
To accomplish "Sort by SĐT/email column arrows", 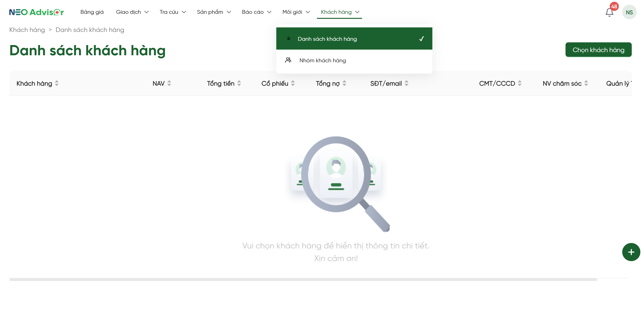I will 406,83.
